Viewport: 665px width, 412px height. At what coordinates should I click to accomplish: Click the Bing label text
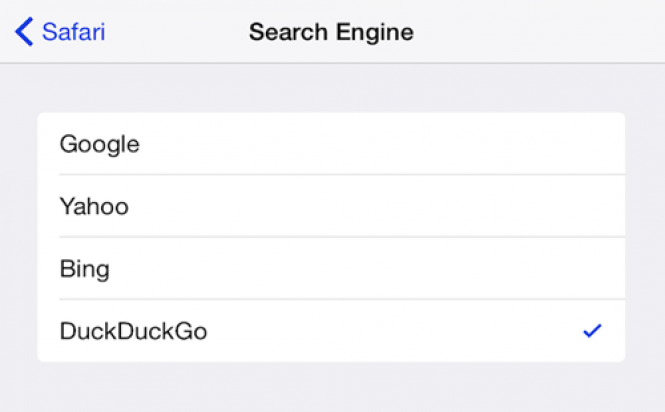85,269
